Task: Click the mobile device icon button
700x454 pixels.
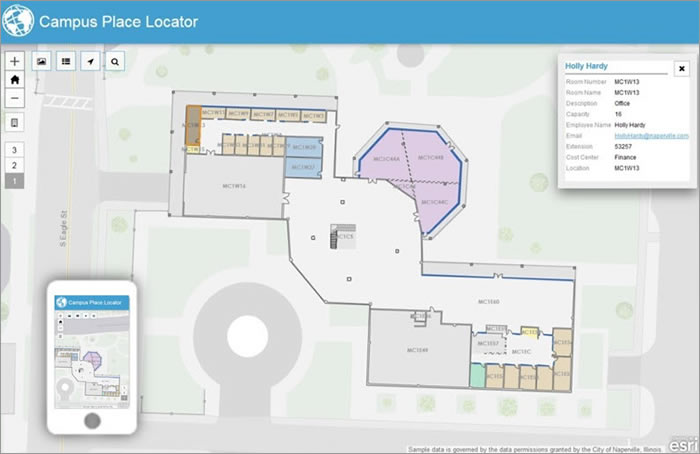Action: (14, 123)
